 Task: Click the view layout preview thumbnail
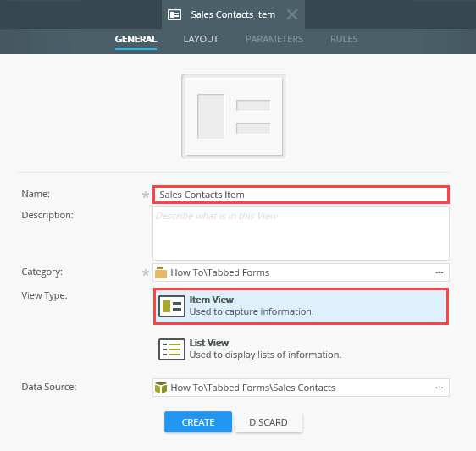click(234, 116)
